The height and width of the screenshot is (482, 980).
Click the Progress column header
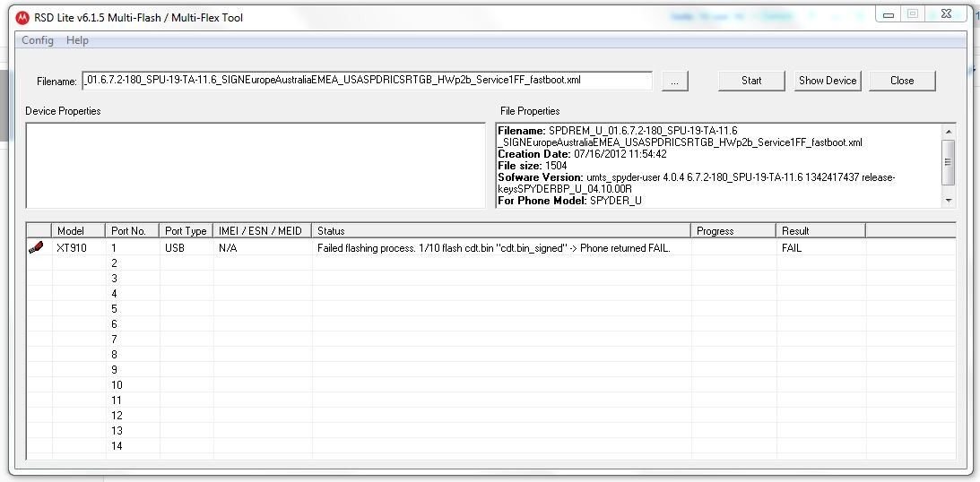(x=733, y=231)
